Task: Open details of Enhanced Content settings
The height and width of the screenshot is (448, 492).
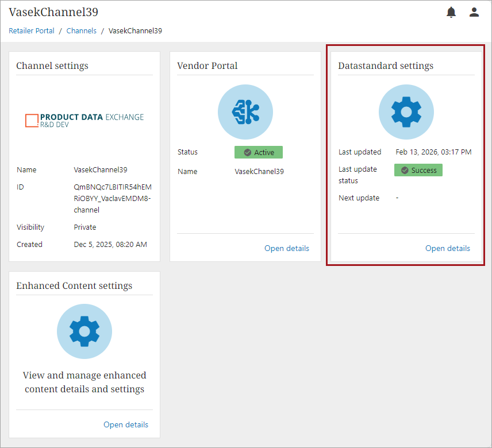Action: pos(125,425)
